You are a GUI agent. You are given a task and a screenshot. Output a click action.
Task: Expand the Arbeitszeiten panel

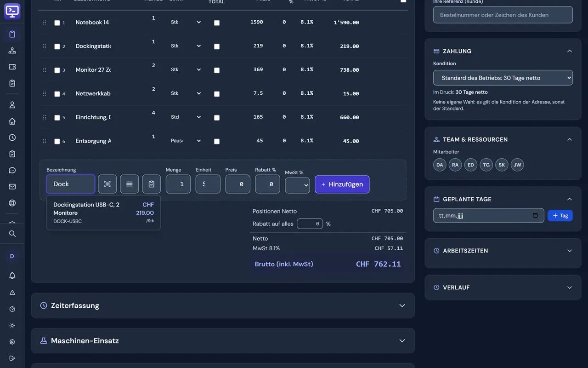(x=503, y=251)
